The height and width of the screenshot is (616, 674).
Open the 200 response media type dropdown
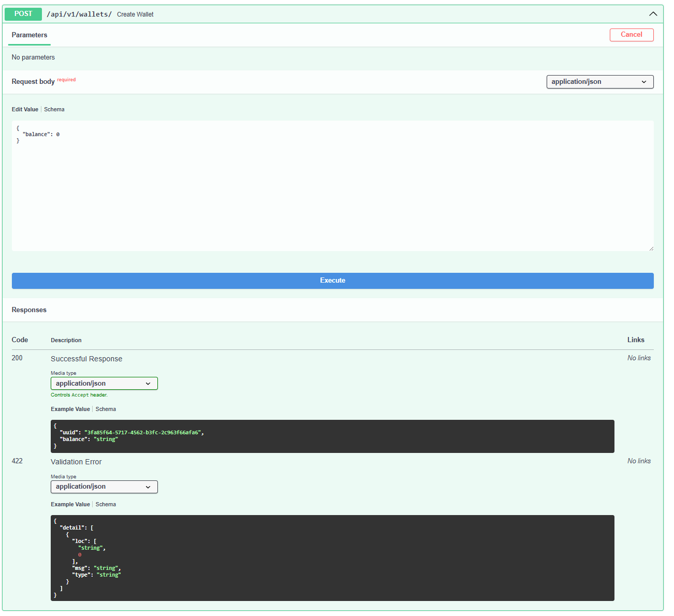[x=104, y=384]
